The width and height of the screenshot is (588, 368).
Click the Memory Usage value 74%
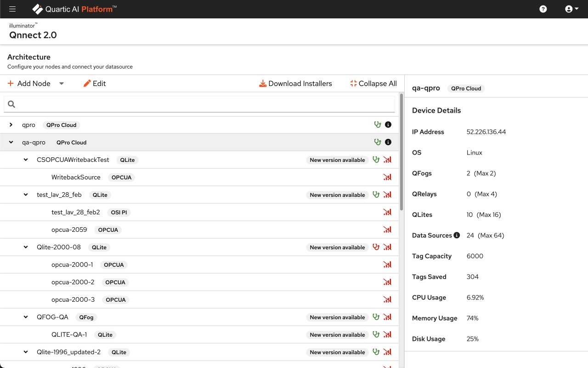[472, 318]
